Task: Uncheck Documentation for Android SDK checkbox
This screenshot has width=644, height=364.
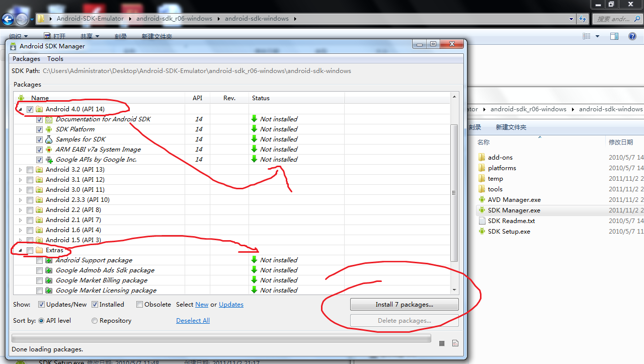Action: tap(40, 119)
